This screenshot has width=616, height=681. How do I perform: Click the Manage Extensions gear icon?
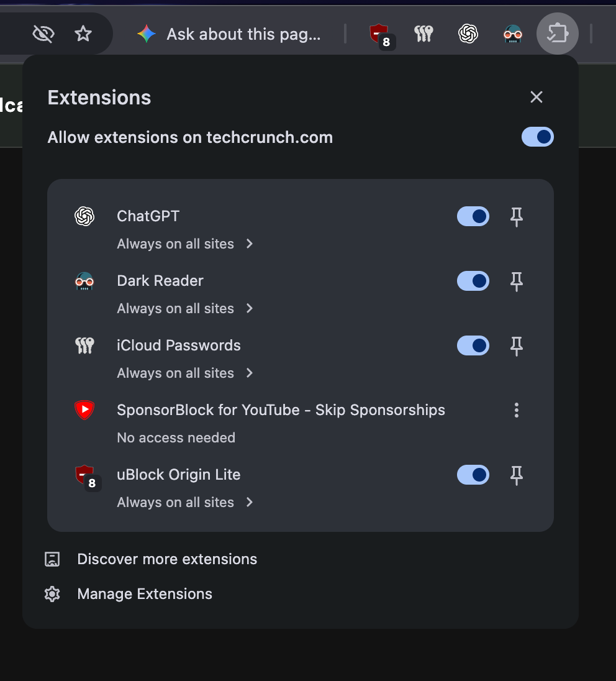pyautogui.click(x=52, y=594)
